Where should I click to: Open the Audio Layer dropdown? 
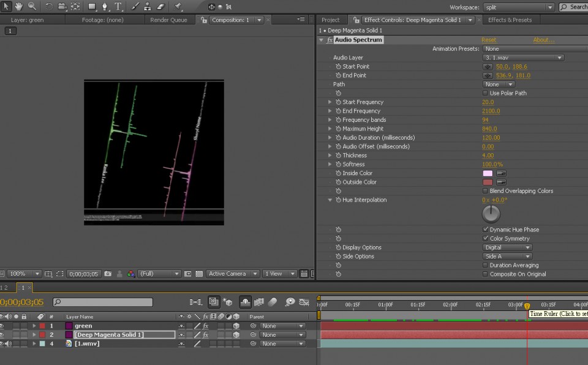(523, 58)
